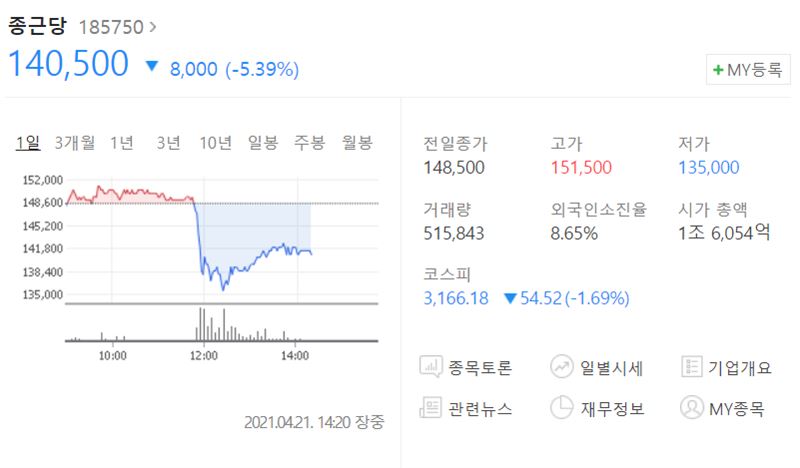Open the 관련뉴스 newspaper icon
Screen dimensions: 800x468
[x=430, y=408]
